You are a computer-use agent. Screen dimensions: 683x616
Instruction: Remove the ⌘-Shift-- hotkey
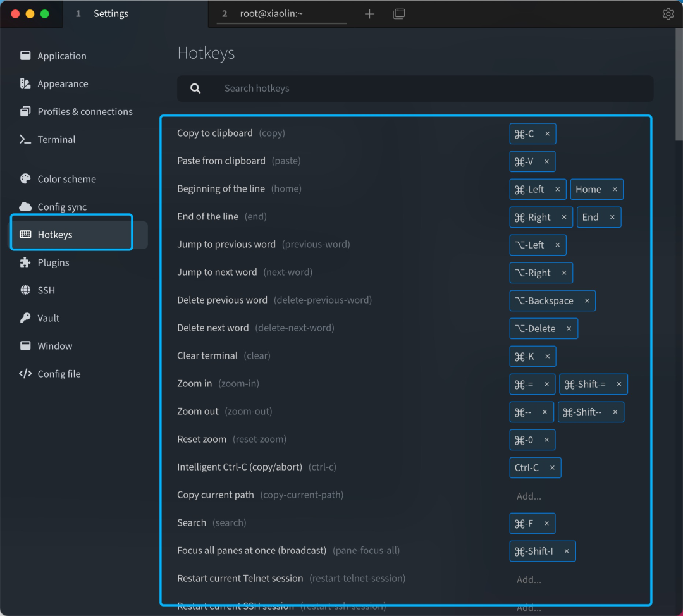(615, 412)
